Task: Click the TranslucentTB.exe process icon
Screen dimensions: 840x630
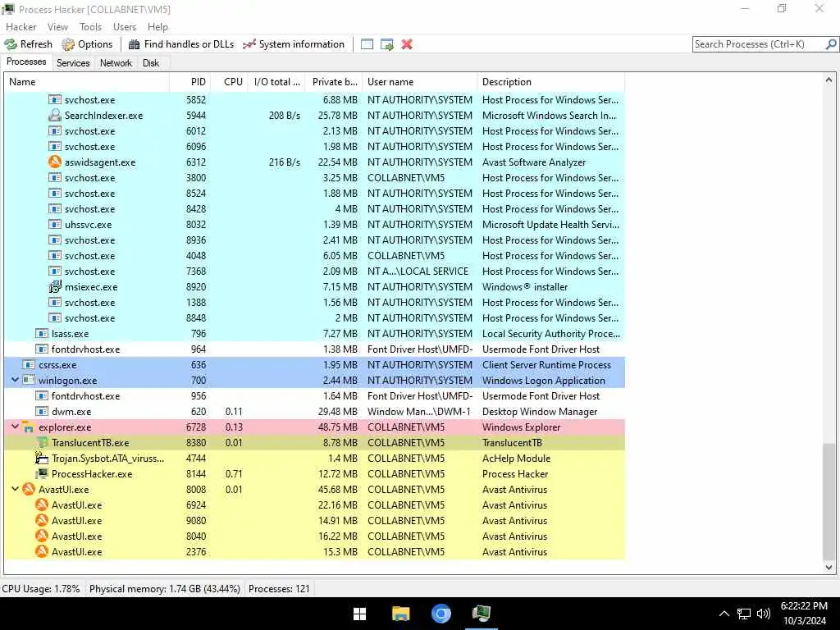Action: pyautogui.click(x=42, y=442)
